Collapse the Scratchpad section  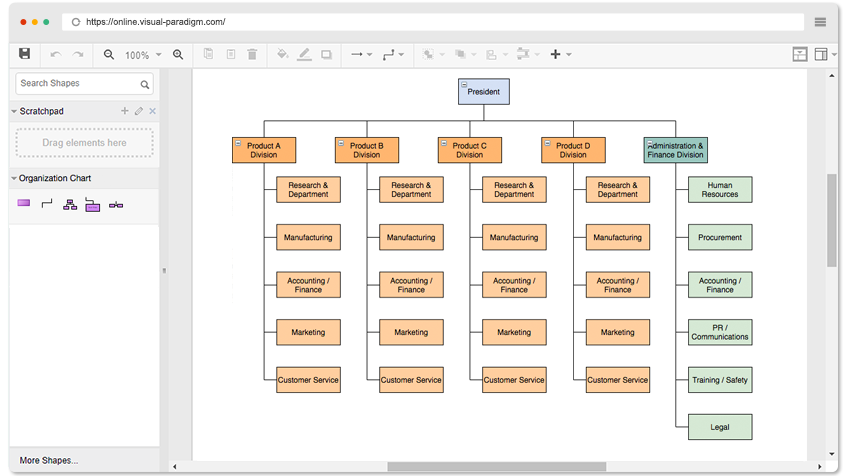pyautogui.click(x=14, y=111)
